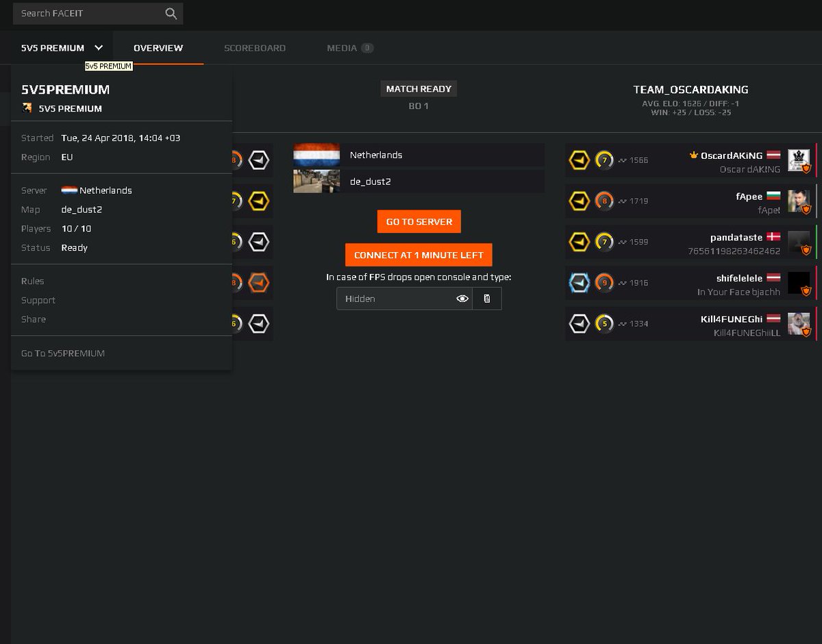Collapse the 5V5 PREMIUM dropdown chevron
The height and width of the screenshot is (644, 822).
[99, 48]
